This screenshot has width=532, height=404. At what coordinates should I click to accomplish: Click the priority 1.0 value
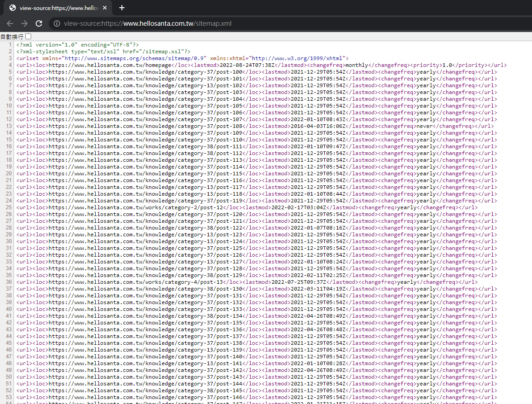point(448,65)
